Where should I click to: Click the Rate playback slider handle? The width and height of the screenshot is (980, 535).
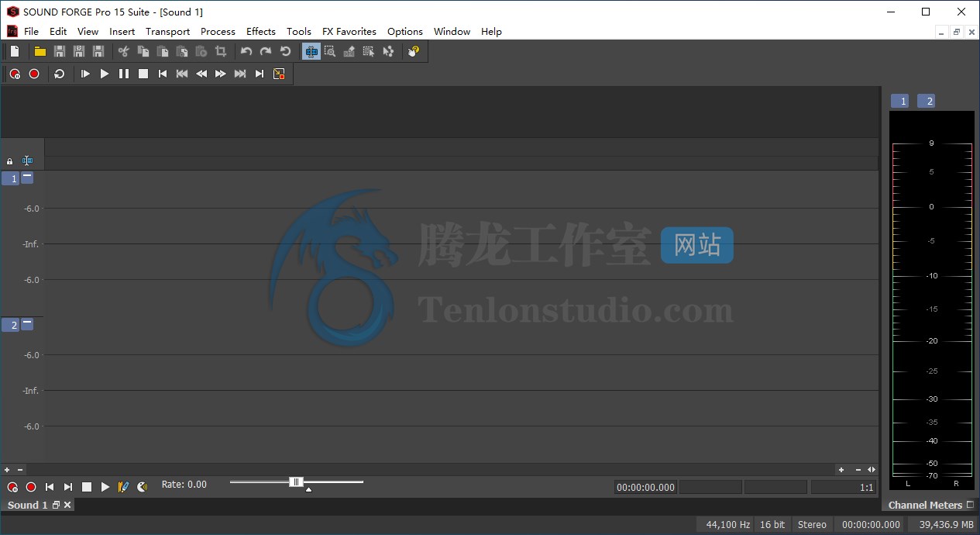[296, 481]
